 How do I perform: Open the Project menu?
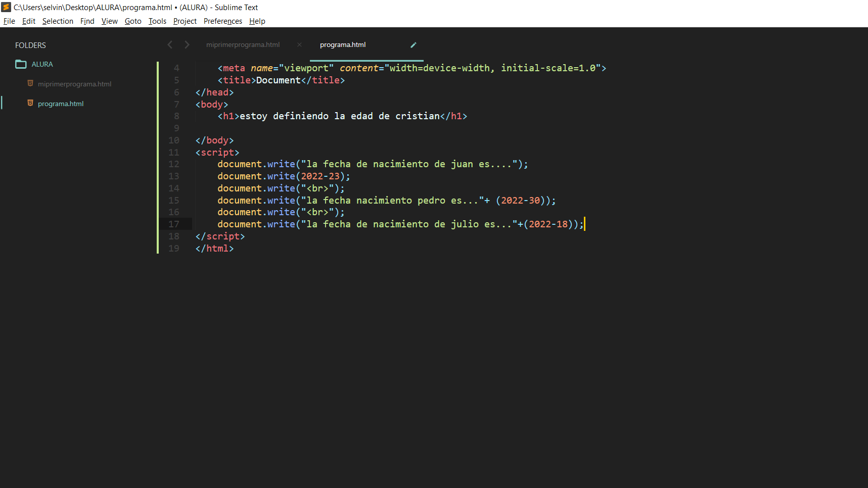coord(185,21)
